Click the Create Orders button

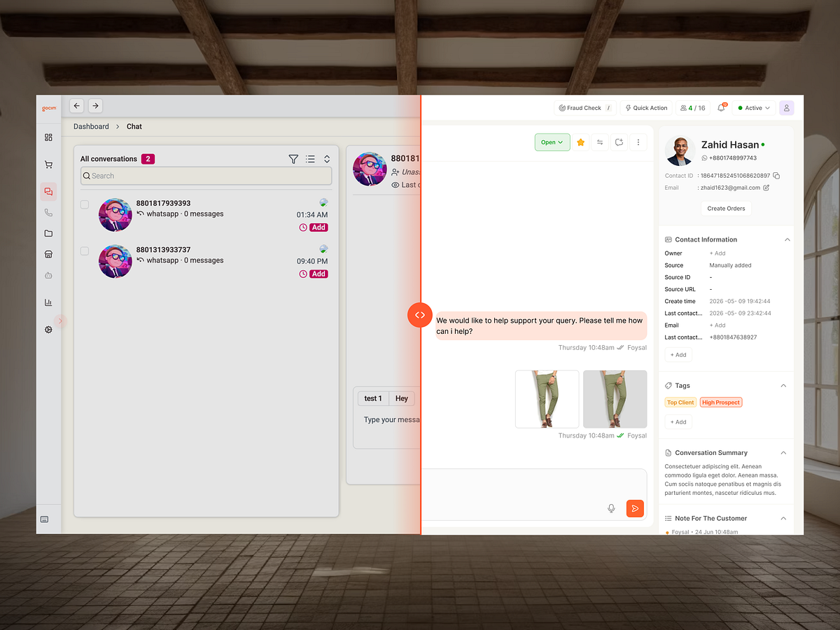pyautogui.click(x=727, y=209)
